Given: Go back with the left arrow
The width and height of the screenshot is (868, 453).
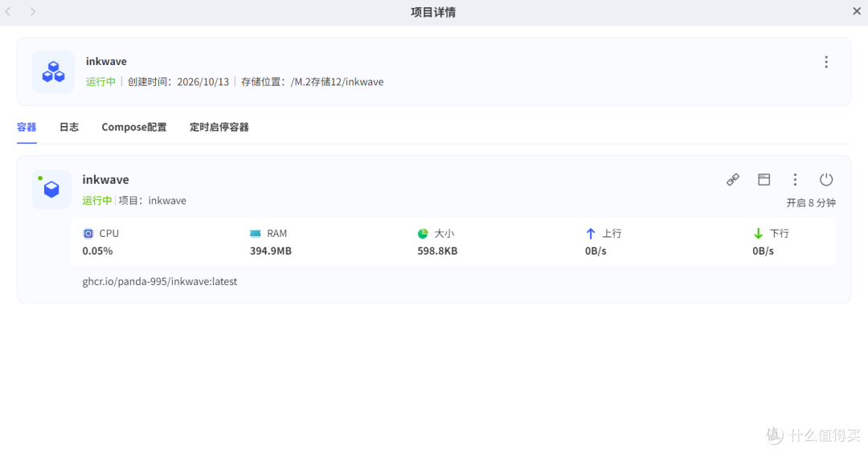Looking at the screenshot, I should [x=8, y=11].
